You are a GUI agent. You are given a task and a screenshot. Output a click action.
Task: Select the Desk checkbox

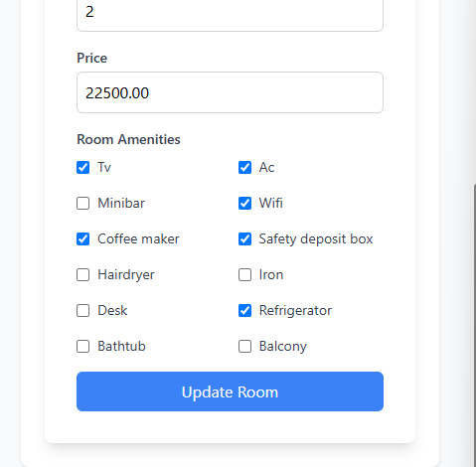[x=82, y=310]
